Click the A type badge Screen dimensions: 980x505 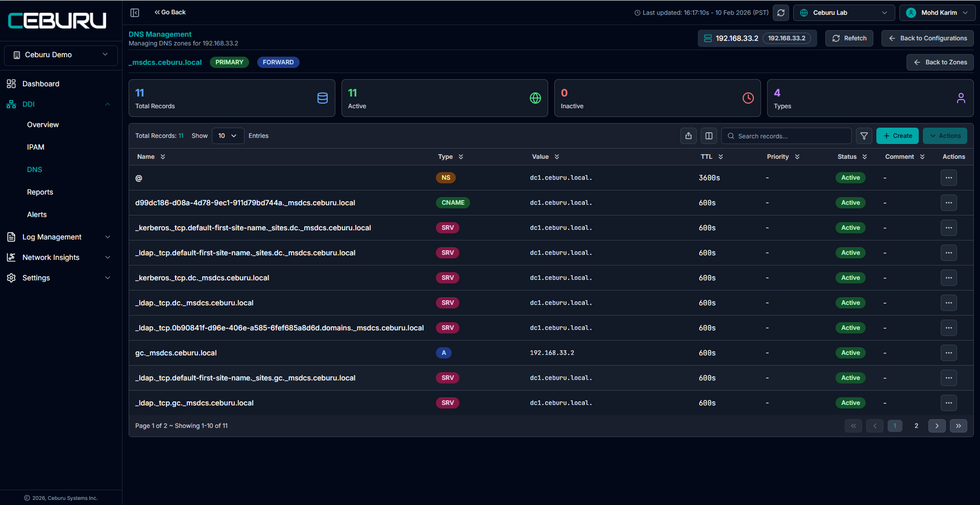pos(444,353)
